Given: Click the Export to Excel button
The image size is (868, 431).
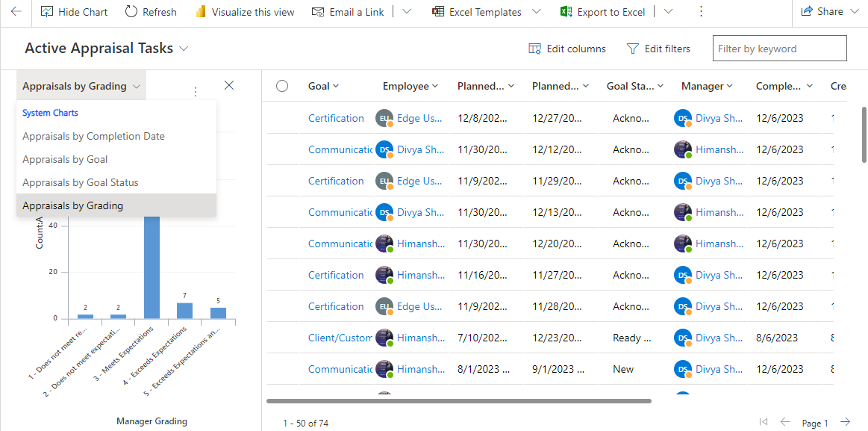Looking at the screenshot, I should pos(604,12).
